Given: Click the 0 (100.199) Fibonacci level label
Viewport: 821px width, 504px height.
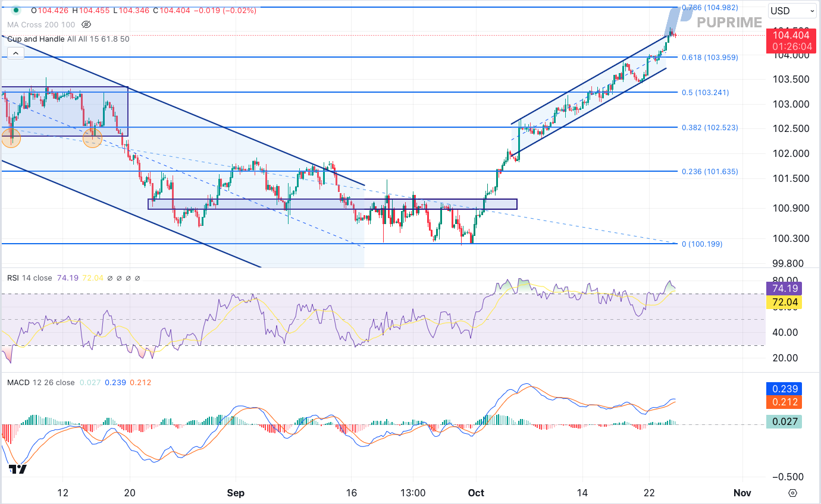Looking at the screenshot, I should click(x=702, y=244).
